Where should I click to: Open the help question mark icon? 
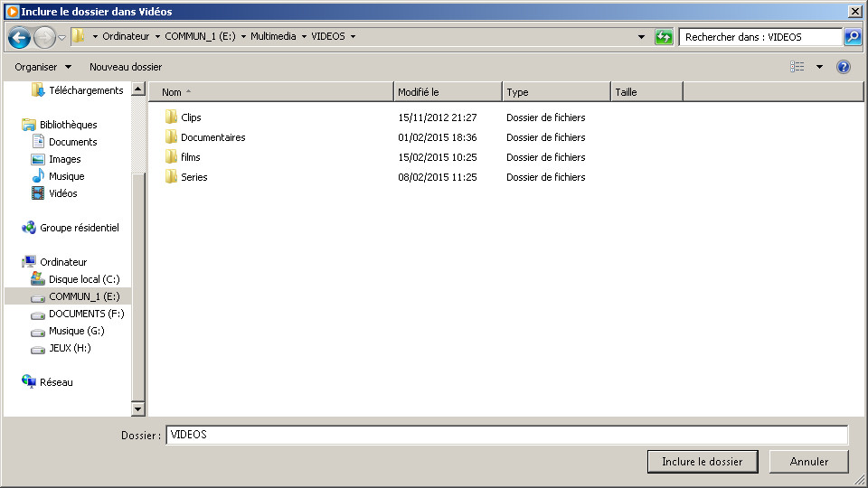tap(843, 67)
